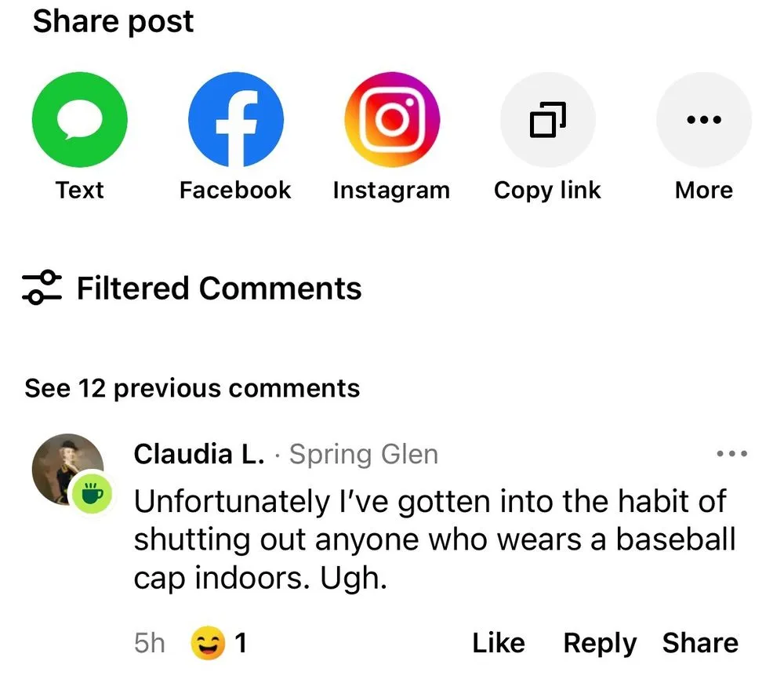
Task: Tap the green Text message share icon
Action: pyautogui.click(x=79, y=120)
